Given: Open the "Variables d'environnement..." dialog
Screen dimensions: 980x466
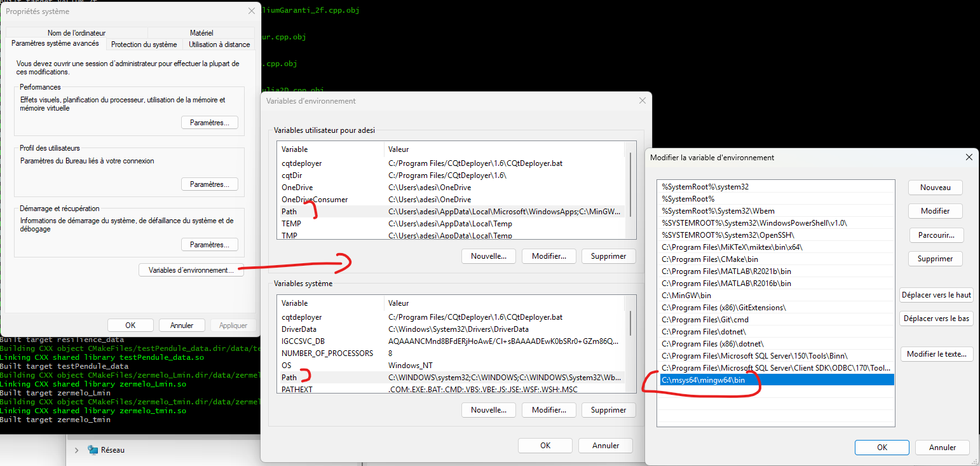Looking at the screenshot, I should pyautogui.click(x=191, y=269).
